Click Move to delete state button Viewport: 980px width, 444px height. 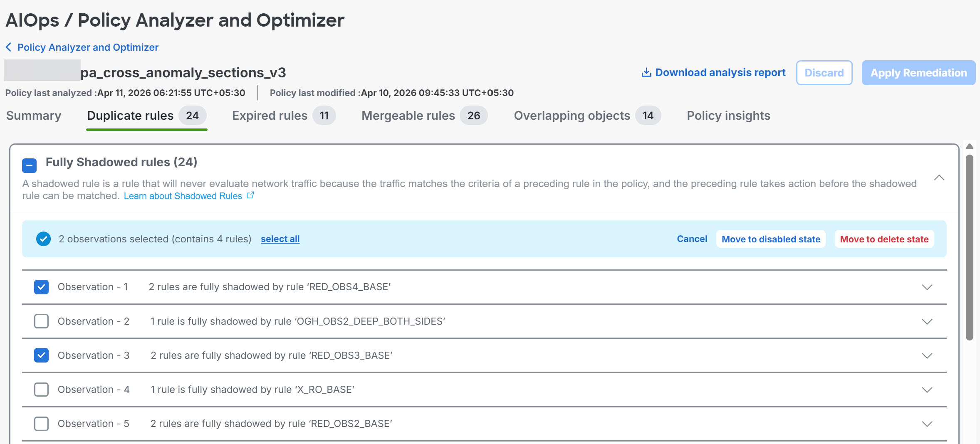point(884,239)
